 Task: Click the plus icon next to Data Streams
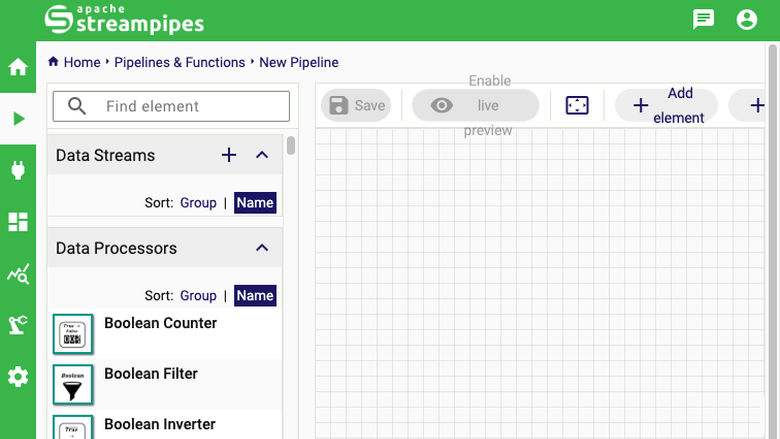[x=229, y=155]
